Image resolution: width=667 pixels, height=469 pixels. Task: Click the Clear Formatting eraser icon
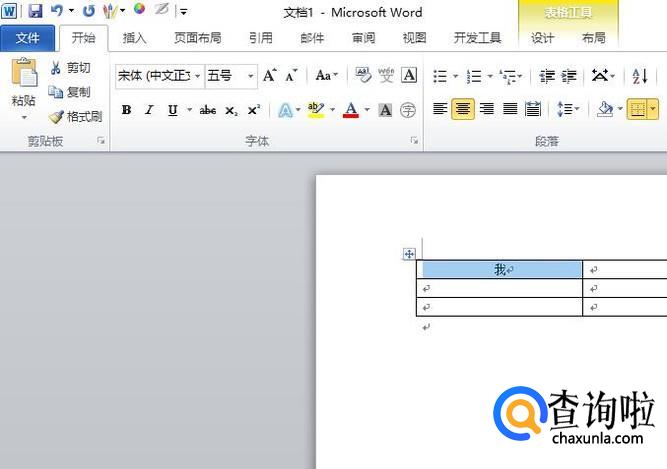(x=363, y=75)
